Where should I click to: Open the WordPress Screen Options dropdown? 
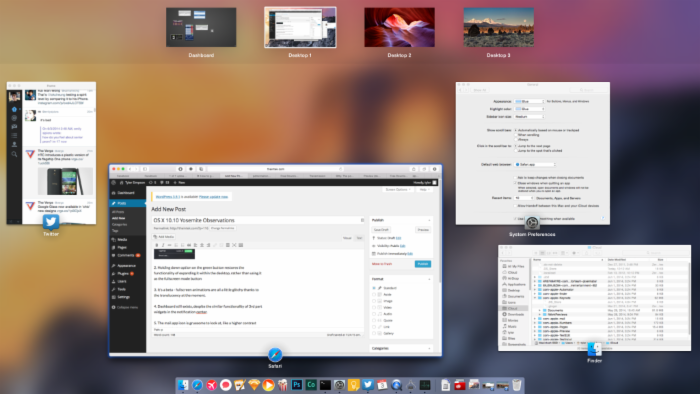[x=397, y=190]
